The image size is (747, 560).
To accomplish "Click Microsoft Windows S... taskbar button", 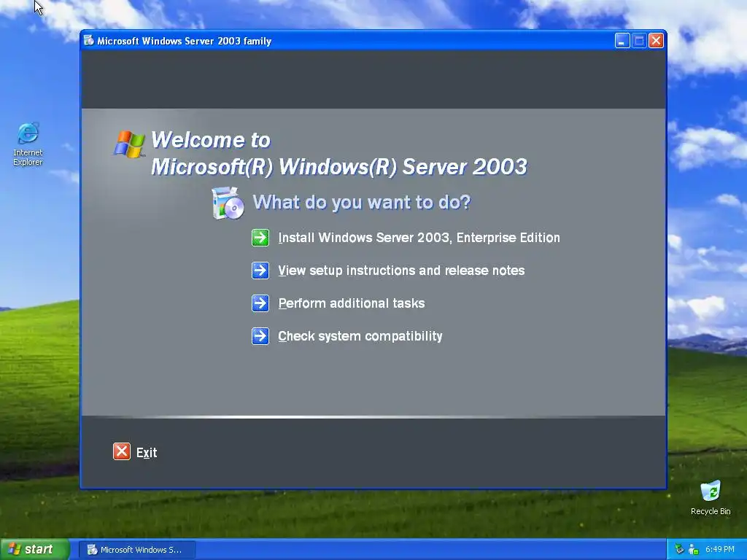I will point(136,550).
